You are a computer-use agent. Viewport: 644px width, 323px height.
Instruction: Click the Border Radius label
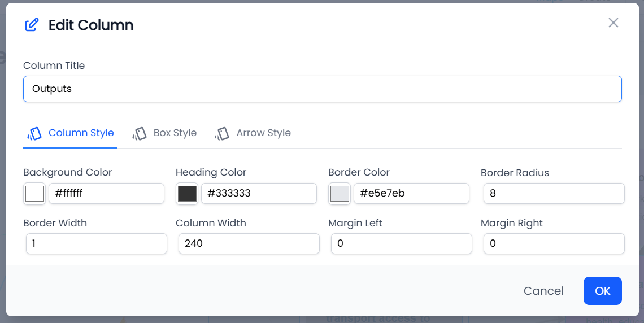[515, 173]
